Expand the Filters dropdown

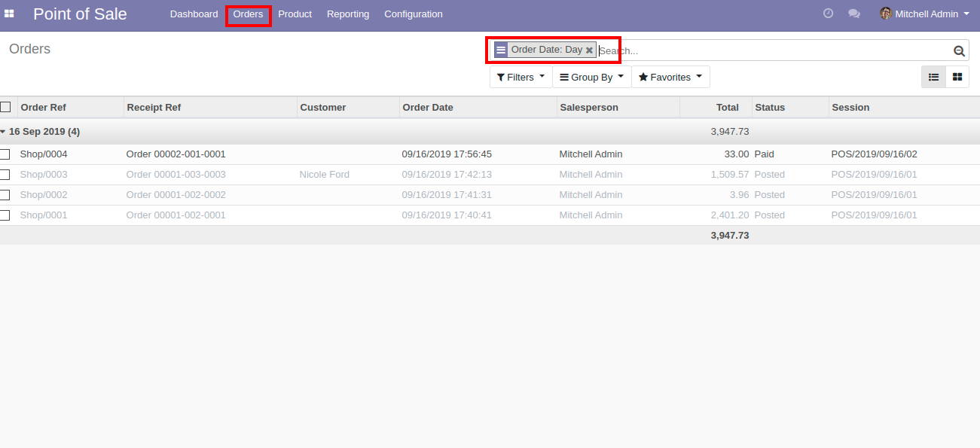pyautogui.click(x=521, y=77)
